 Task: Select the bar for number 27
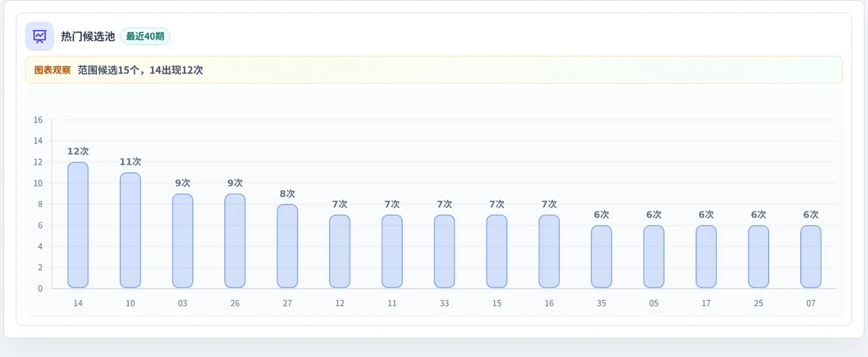pos(288,246)
